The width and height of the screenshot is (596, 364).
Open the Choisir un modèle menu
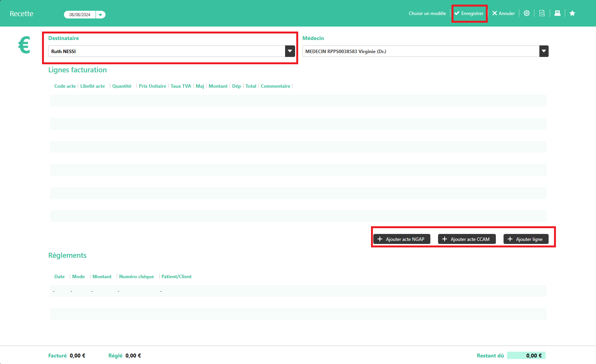(427, 13)
